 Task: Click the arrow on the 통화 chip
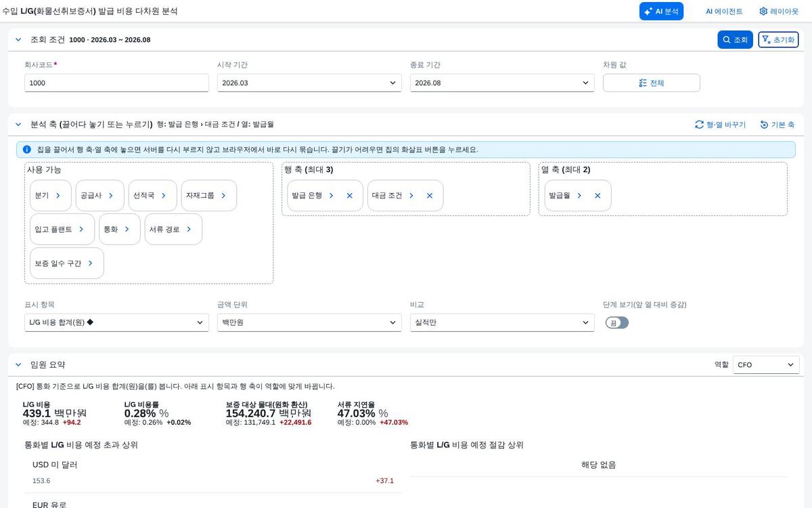(127, 229)
